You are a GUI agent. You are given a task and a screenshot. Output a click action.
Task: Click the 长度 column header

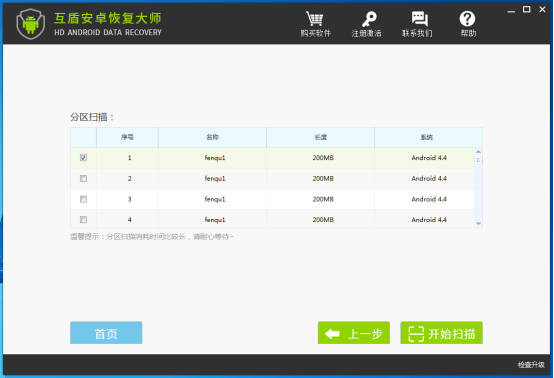320,137
